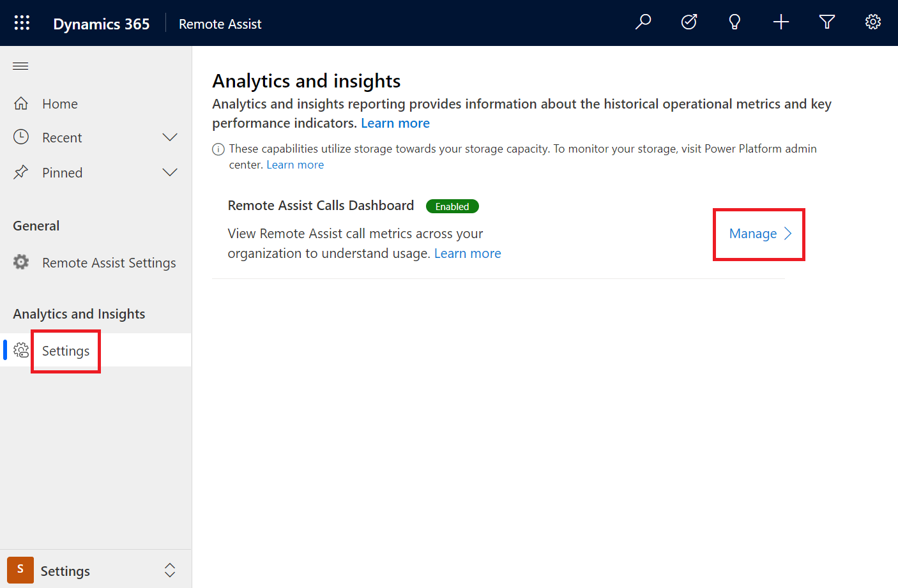This screenshot has height=588, width=898.
Task: Open the top bar settings gear
Action: click(873, 22)
